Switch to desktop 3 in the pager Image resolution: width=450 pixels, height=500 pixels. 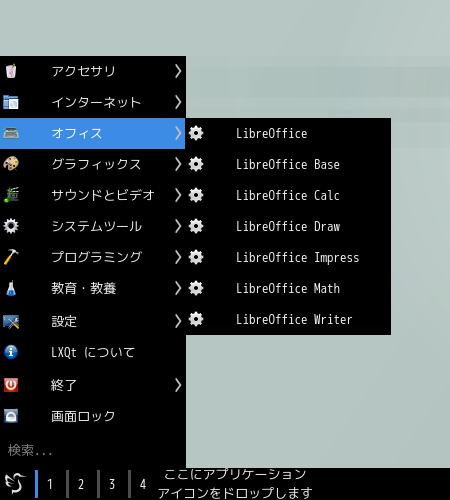click(x=112, y=484)
